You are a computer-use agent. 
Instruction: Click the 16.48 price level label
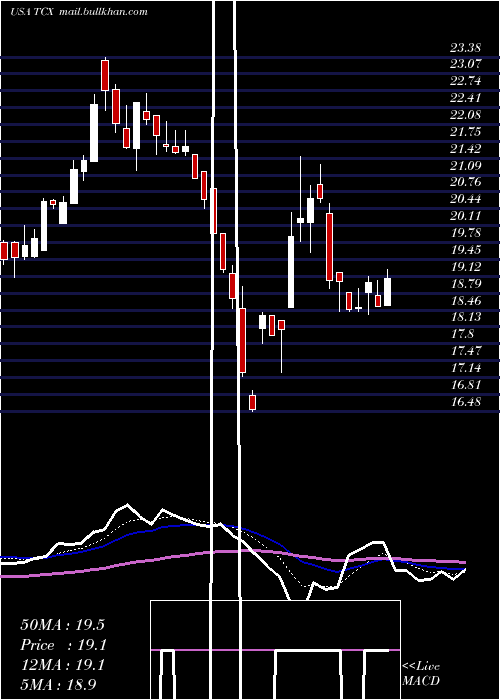click(465, 402)
